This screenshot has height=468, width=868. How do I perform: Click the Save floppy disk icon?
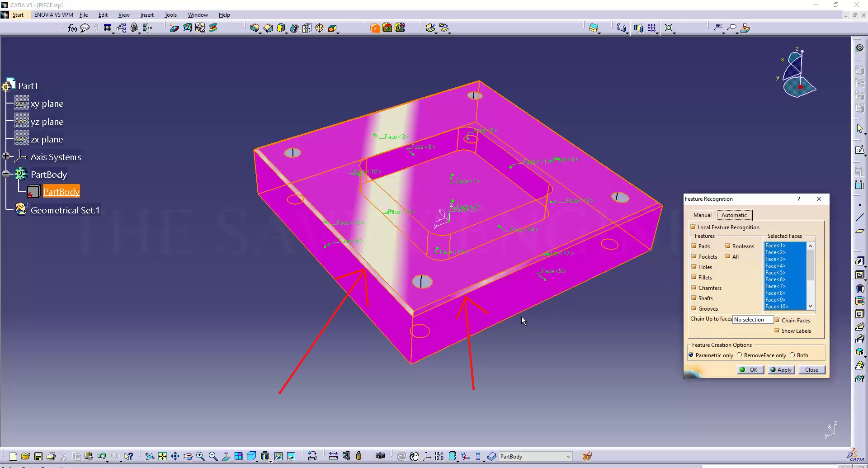tap(38, 456)
